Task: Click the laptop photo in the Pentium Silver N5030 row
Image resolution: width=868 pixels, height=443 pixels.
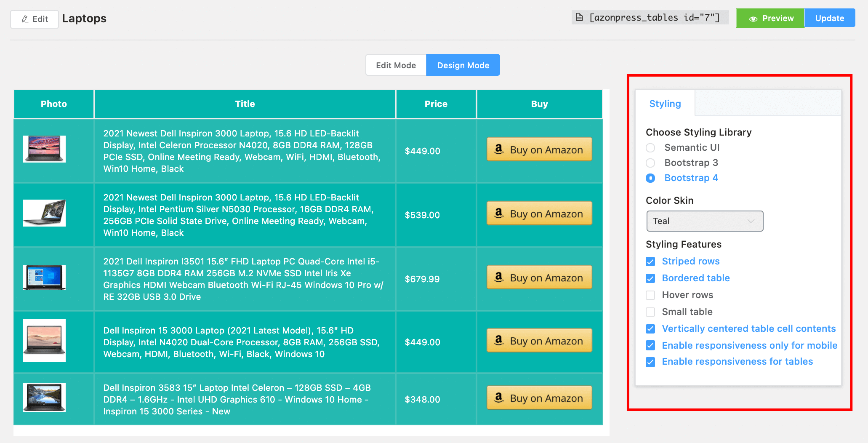Action: pos(44,213)
